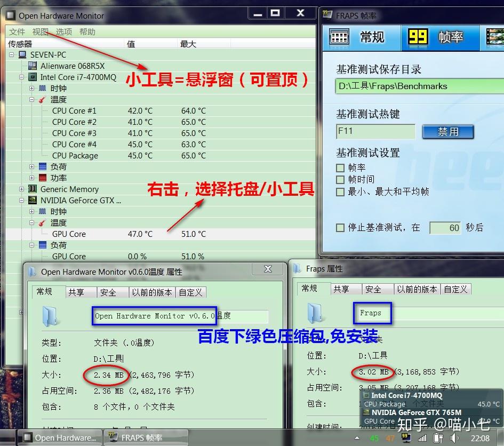The height and width of the screenshot is (446, 504).
Task: Expand the 功率 node
Action: tap(31, 178)
